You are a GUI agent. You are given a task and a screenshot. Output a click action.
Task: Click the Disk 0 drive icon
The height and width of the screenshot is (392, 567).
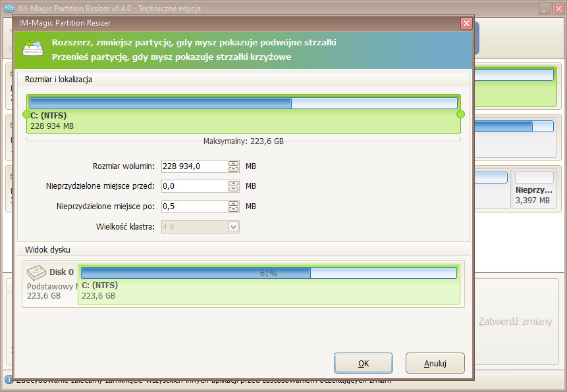(x=36, y=272)
